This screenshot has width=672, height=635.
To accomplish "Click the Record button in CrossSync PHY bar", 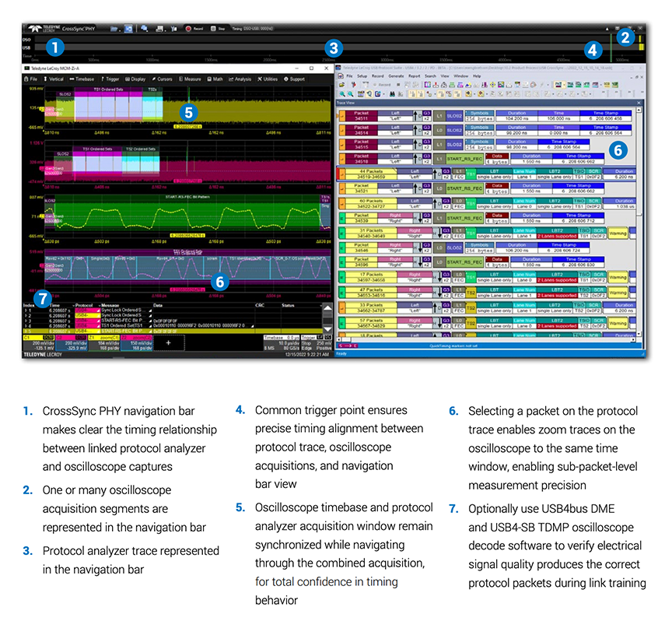I will click(x=194, y=29).
